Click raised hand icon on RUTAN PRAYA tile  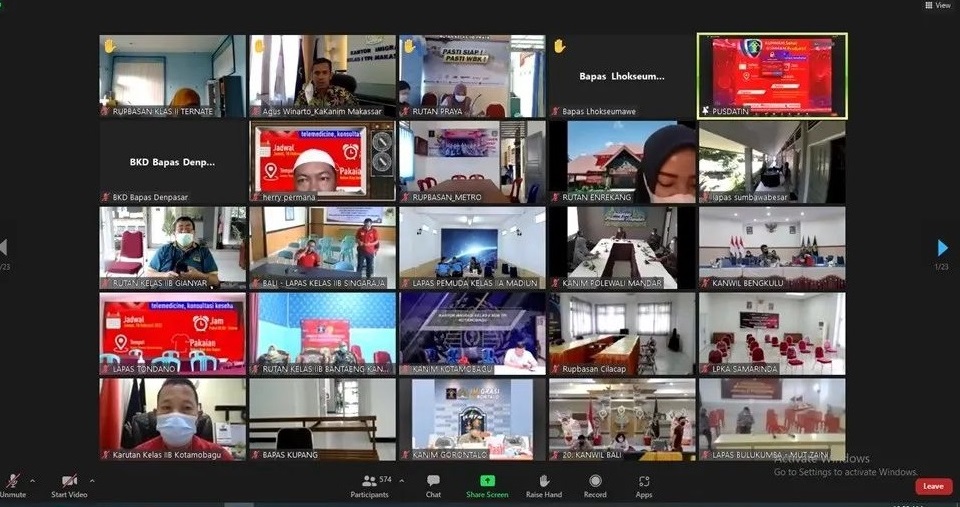coord(409,46)
